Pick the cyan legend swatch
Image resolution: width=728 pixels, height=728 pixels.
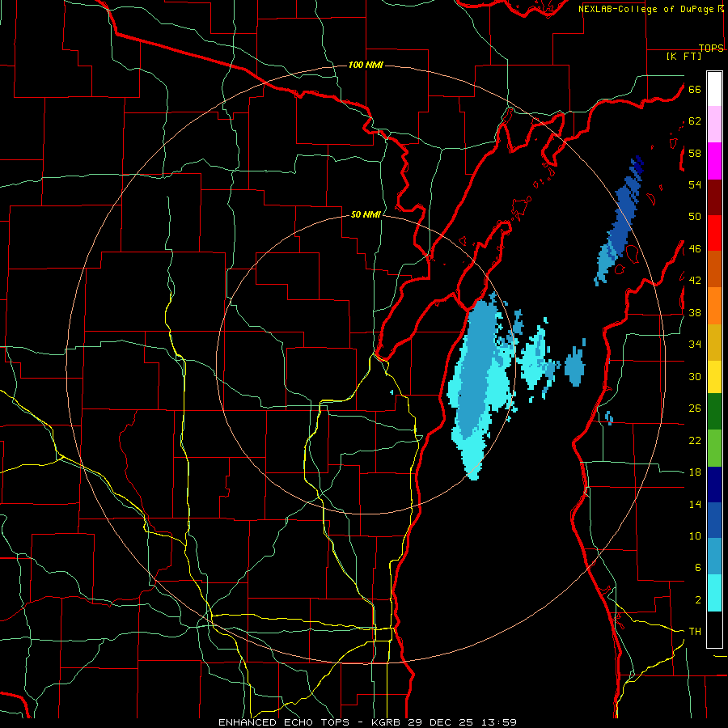click(714, 593)
